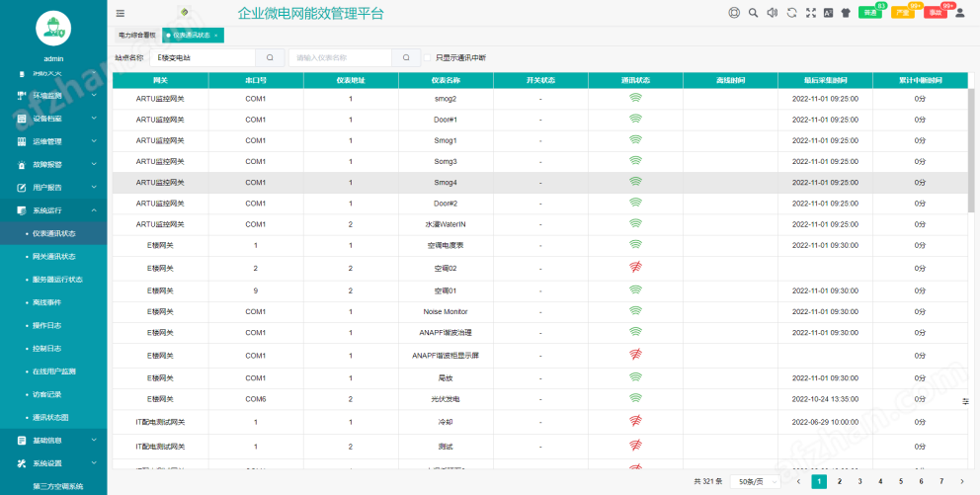Toggle the alarm sound speaker icon
The image size is (980, 495).
[772, 13]
